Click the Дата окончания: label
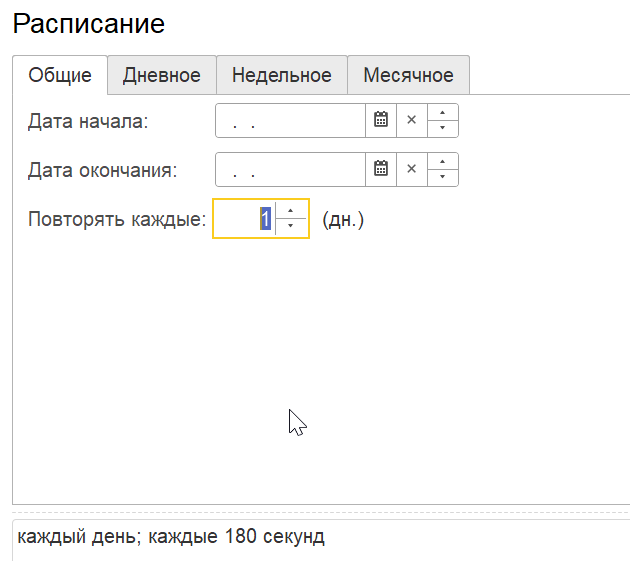The width and height of the screenshot is (630, 561). (102, 170)
